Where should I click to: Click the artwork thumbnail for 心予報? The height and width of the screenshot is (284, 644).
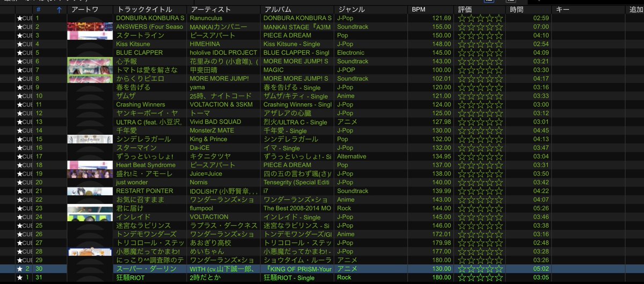(90, 61)
